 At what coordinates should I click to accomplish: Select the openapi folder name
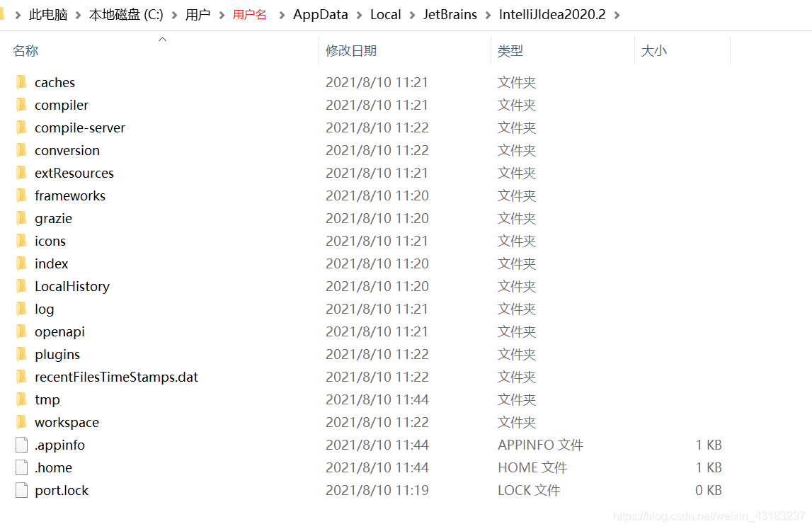coord(59,332)
